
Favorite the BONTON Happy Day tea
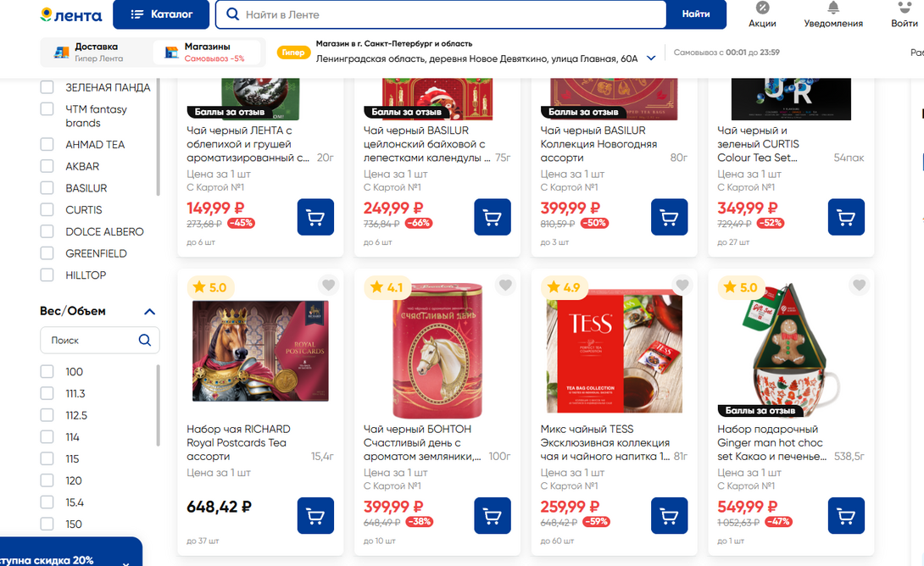(505, 286)
